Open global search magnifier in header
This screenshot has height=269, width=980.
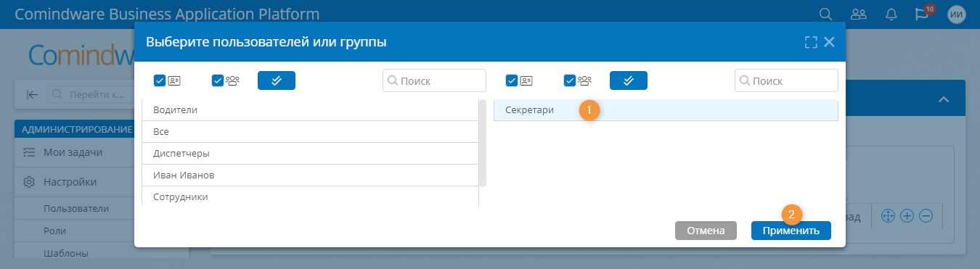pyautogui.click(x=825, y=14)
